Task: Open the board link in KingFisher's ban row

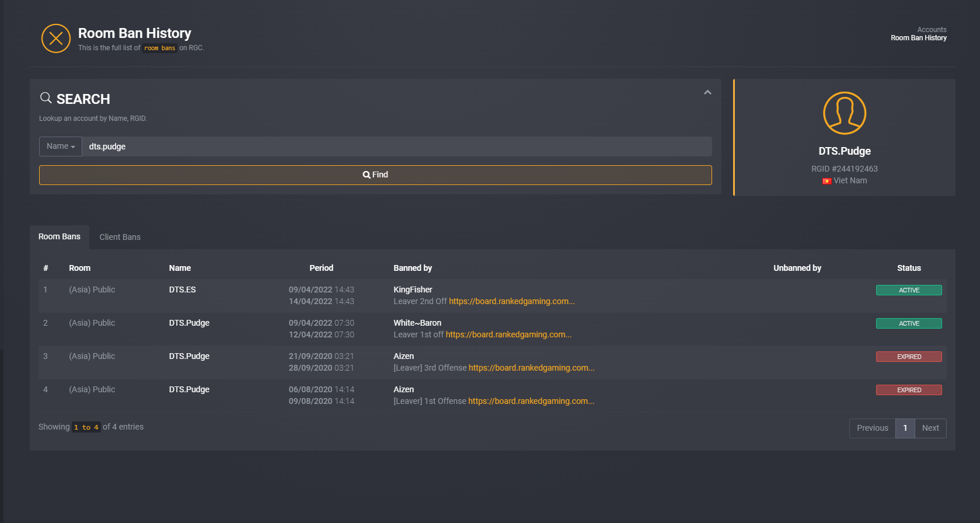Action: [512, 301]
